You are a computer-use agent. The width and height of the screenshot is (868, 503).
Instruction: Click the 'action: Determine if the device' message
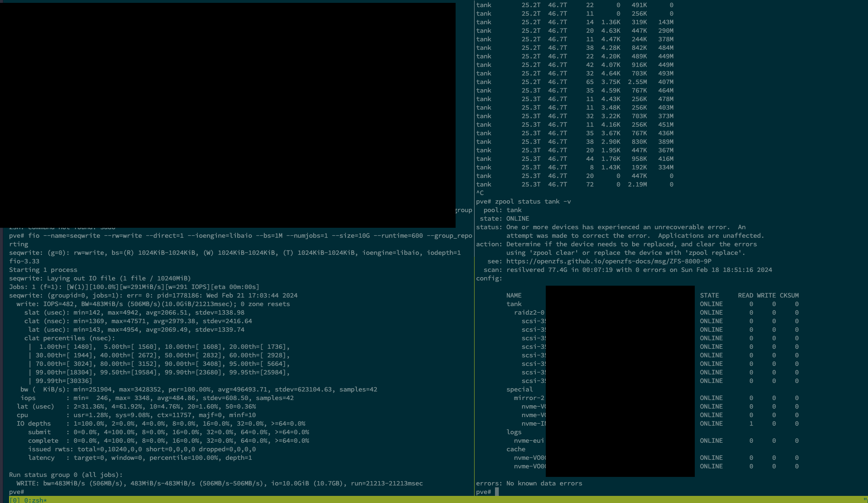click(616, 248)
